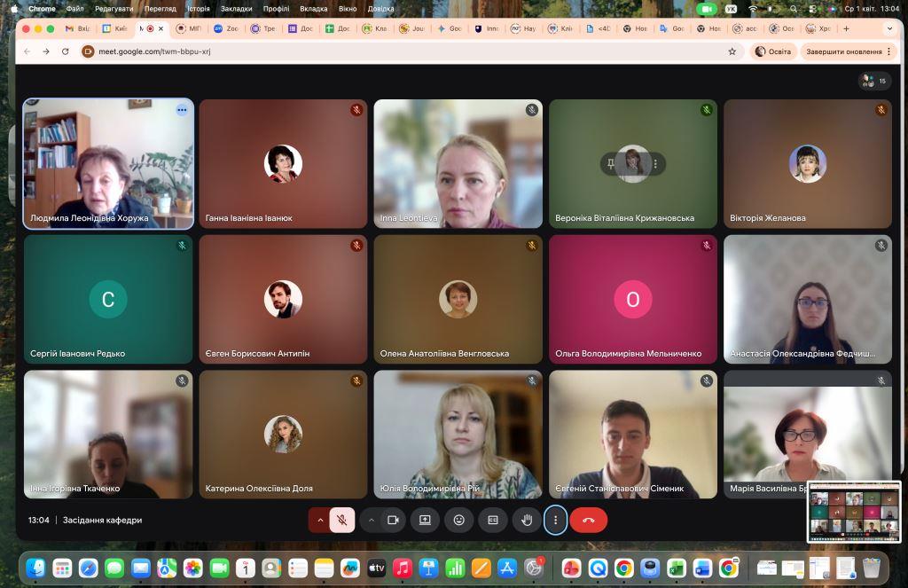Open the three-dot more options menu
908x588 pixels.
pos(555,520)
